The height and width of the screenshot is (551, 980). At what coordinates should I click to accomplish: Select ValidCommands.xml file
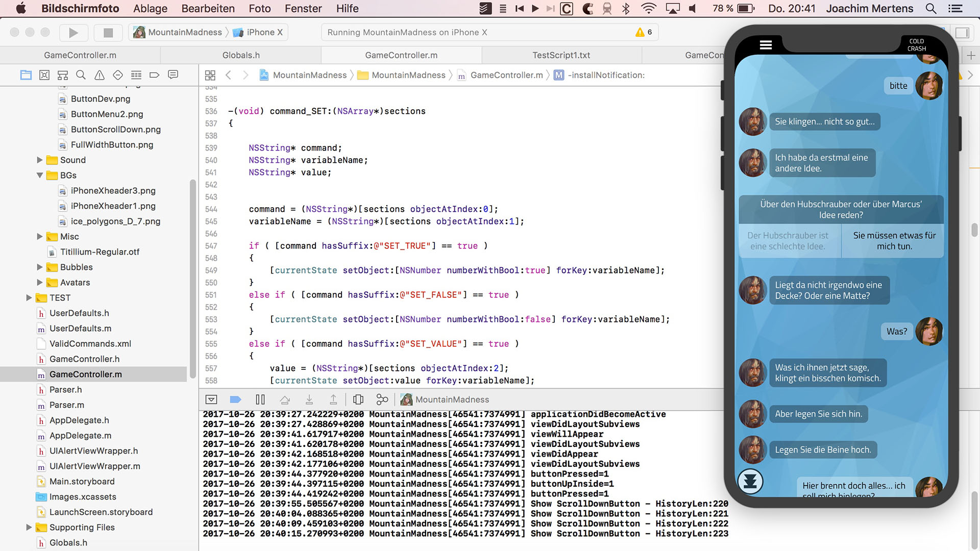pos(90,344)
